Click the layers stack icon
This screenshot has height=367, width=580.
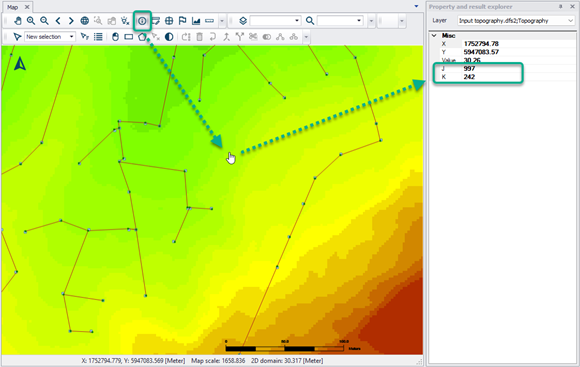tap(243, 21)
